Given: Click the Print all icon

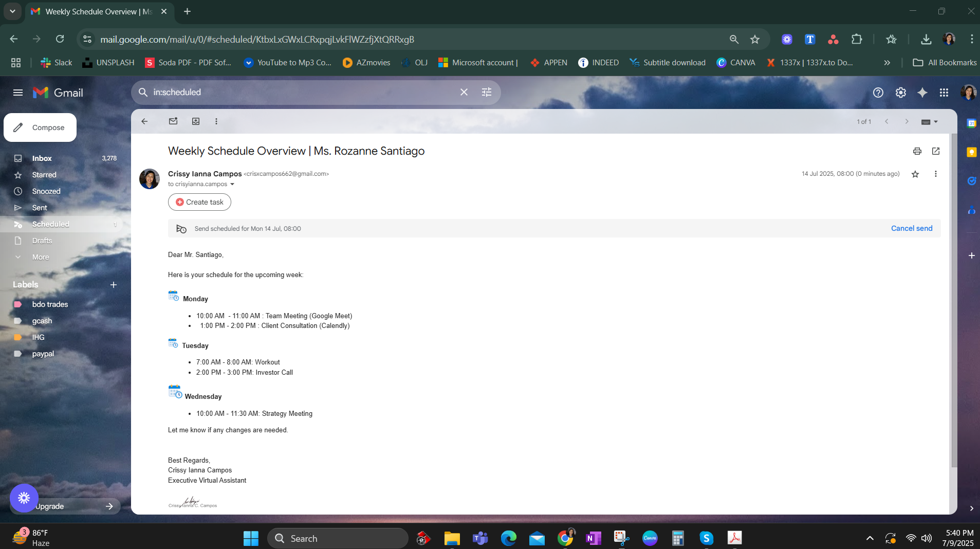Looking at the screenshot, I should (x=917, y=151).
